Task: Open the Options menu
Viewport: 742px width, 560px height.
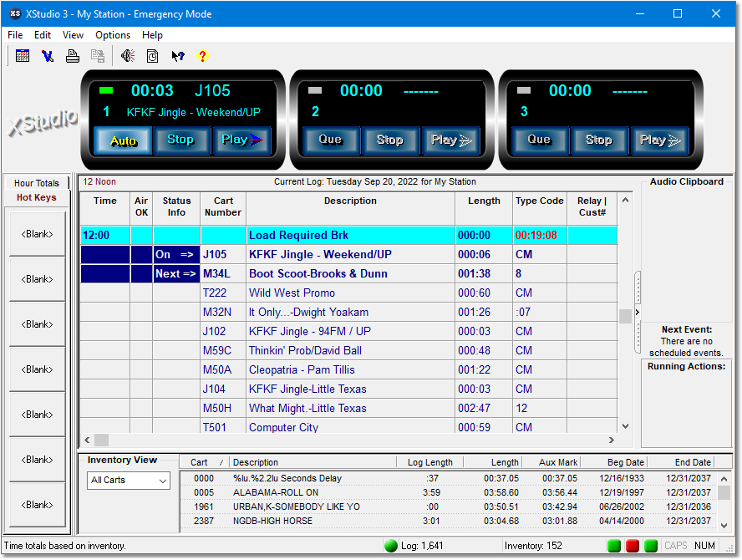Action: pos(113,35)
